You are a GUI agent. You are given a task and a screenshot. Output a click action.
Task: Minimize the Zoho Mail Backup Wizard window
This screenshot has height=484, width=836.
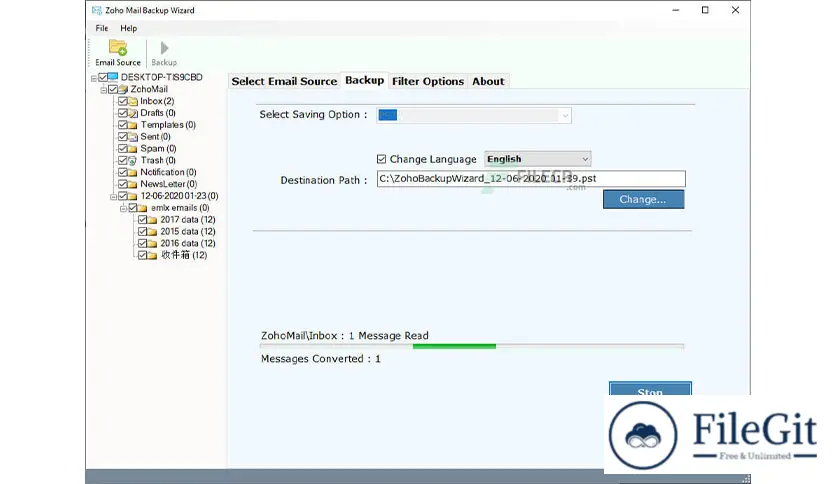pos(676,10)
